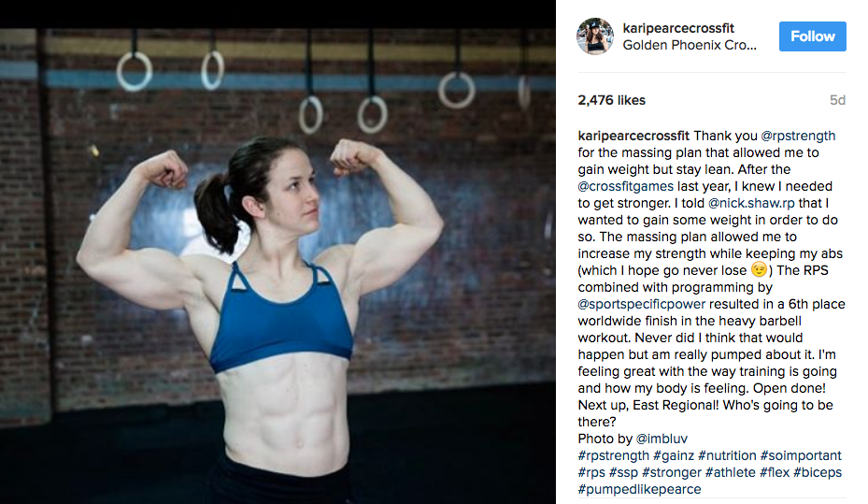
Task: Open karipearcecrossfit profile avatar
Action: (595, 36)
